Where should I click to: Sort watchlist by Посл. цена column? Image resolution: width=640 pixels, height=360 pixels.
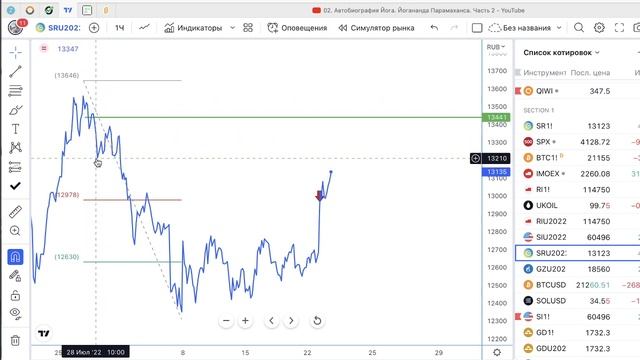pyautogui.click(x=590, y=73)
